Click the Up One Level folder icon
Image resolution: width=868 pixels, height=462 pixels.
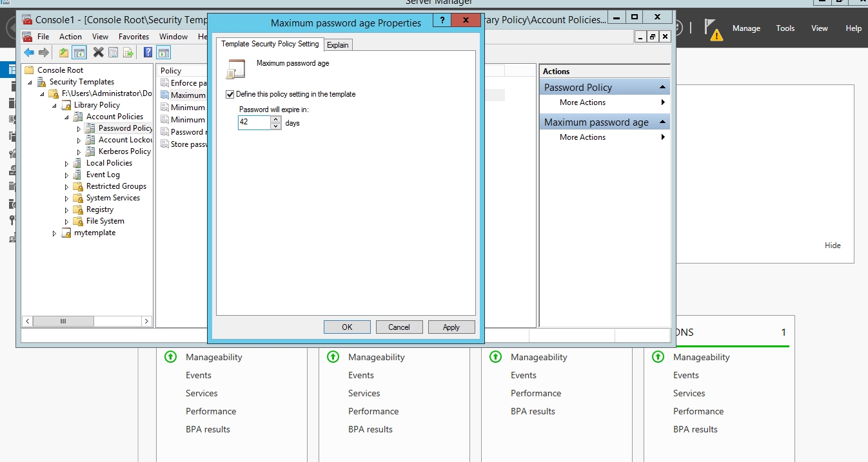(64, 53)
